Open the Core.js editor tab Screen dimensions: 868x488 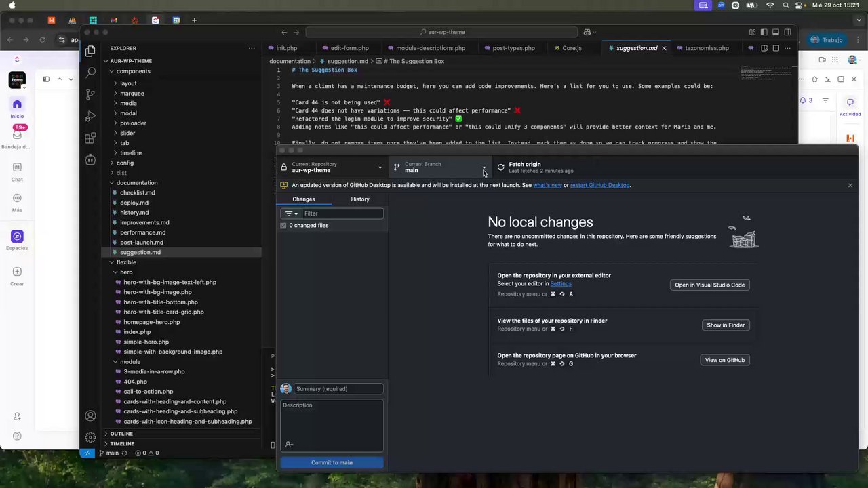572,48
